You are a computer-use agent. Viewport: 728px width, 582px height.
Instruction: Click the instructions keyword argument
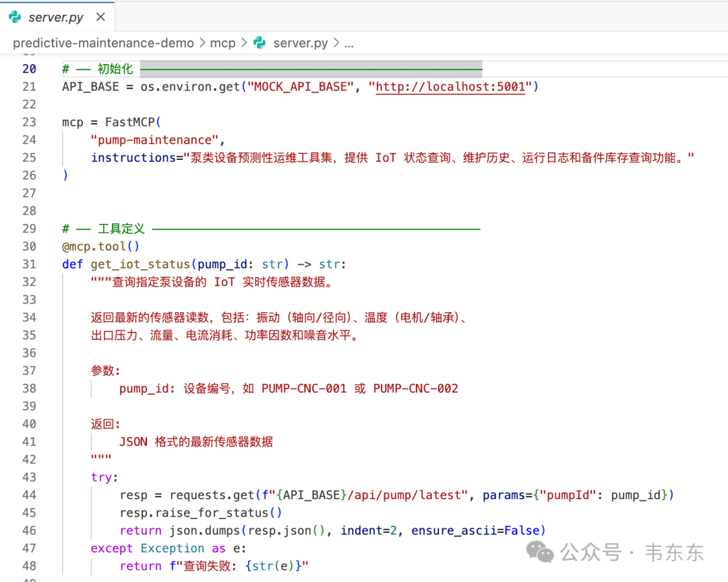tap(133, 158)
